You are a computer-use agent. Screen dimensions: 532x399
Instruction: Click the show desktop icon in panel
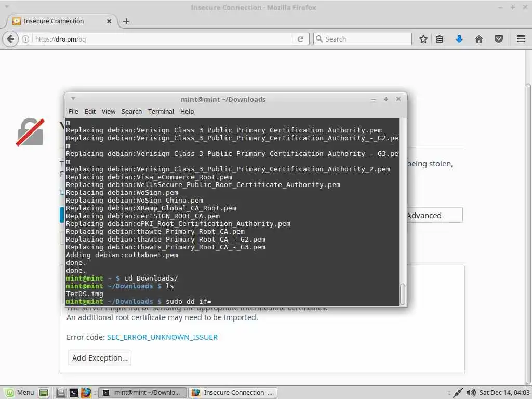coord(44,393)
